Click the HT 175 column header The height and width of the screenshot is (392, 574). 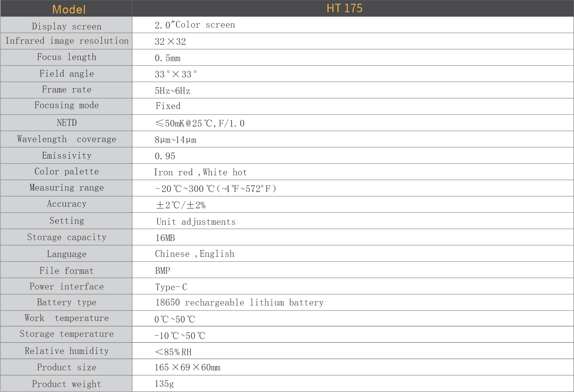(x=344, y=8)
